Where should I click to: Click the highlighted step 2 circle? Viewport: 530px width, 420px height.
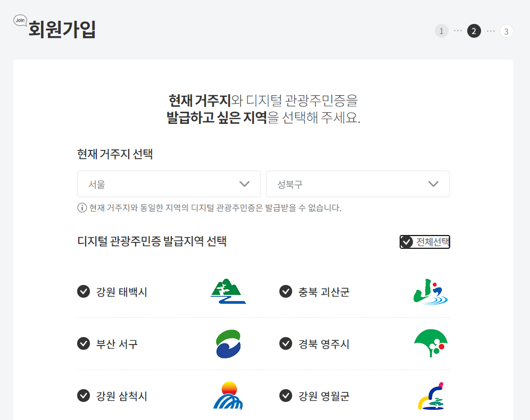[x=473, y=31]
